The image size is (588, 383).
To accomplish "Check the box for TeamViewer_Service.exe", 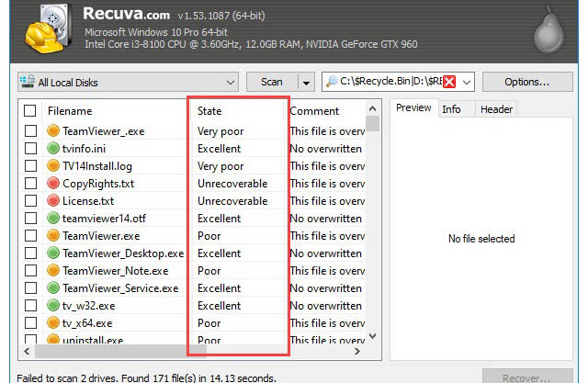I will (30, 287).
